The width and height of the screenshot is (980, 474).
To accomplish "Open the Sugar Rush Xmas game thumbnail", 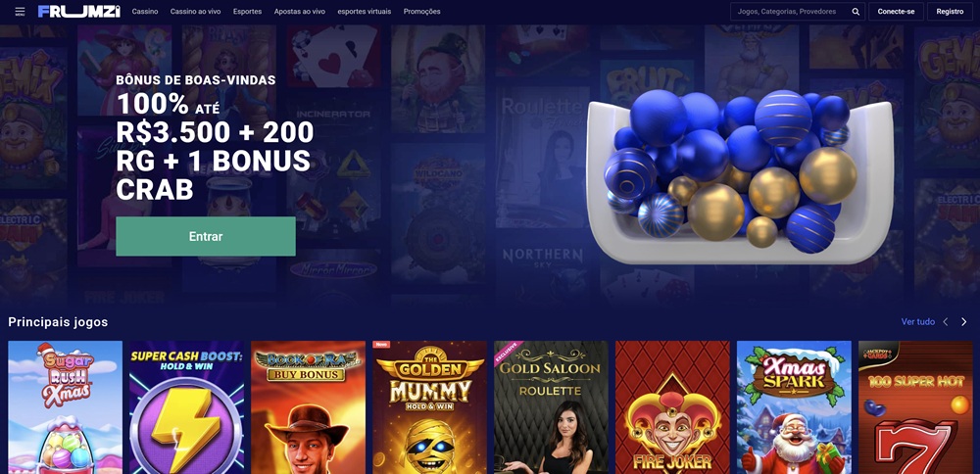I will [65, 407].
